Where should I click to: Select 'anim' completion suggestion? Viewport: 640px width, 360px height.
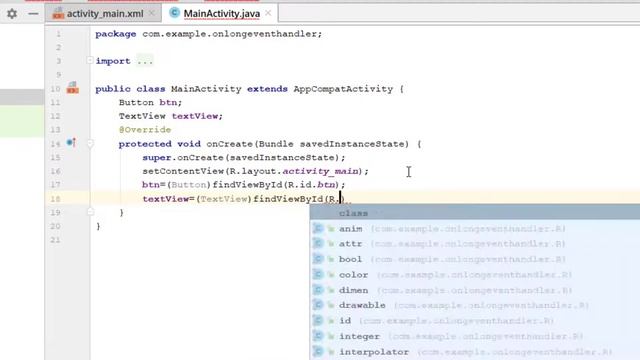(x=475, y=229)
